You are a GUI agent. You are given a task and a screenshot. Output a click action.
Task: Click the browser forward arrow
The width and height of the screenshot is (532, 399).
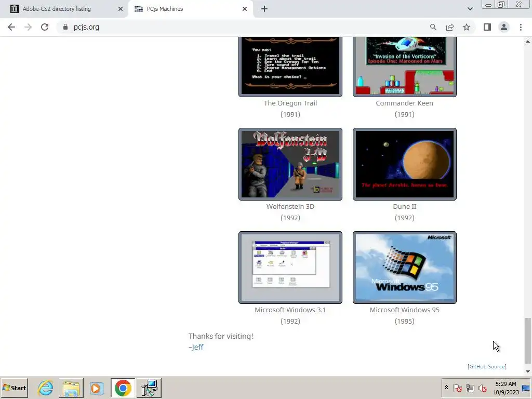click(28, 27)
